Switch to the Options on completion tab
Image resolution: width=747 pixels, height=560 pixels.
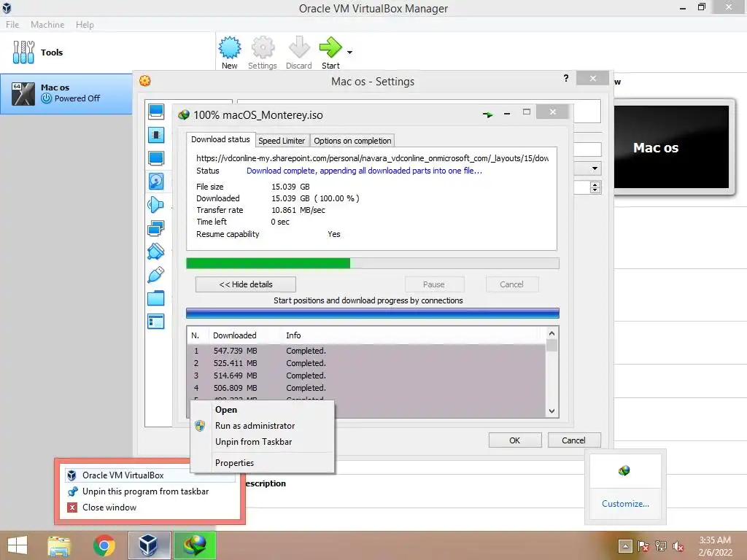pyautogui.click(x=352, y=141)
